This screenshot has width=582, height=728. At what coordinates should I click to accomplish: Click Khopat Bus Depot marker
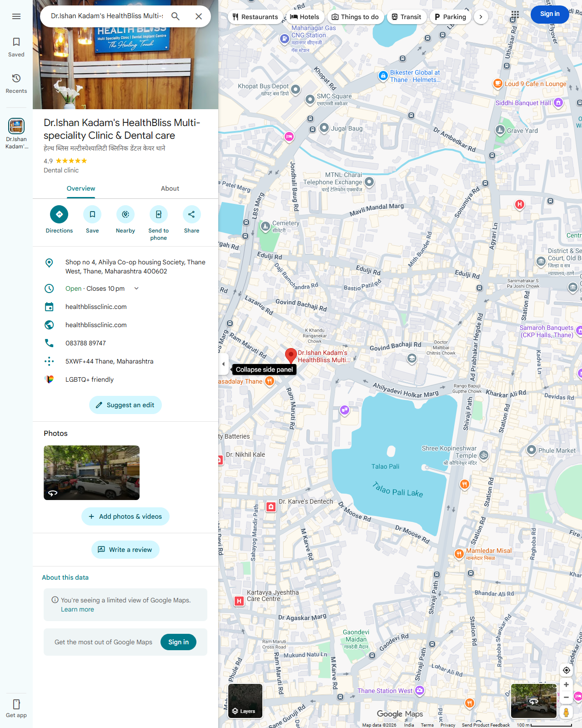pos(296,89)
